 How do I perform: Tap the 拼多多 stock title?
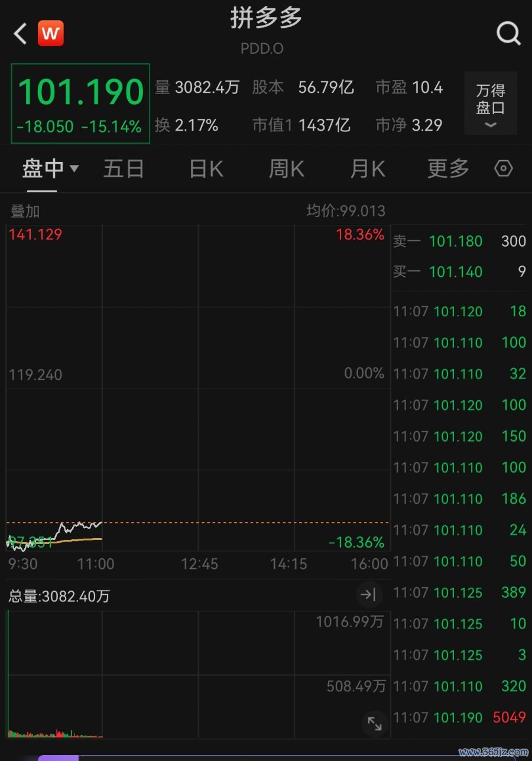click(266, 19)
